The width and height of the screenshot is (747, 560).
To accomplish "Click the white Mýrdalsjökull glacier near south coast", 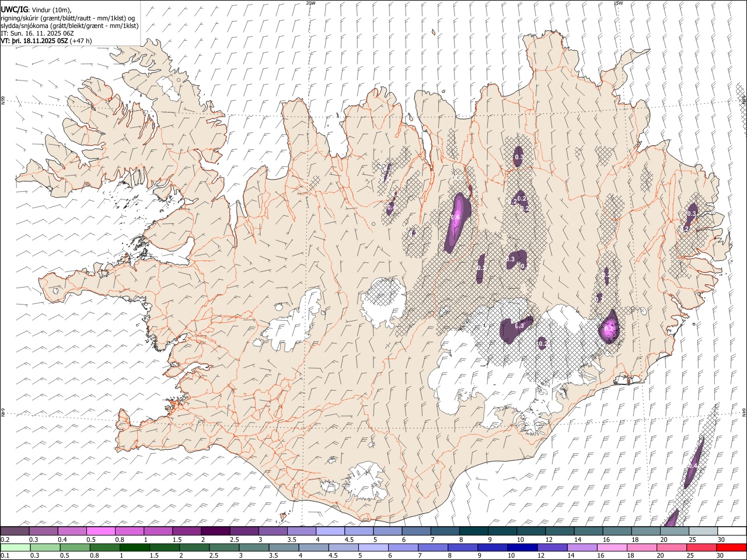I will [366, 482].
